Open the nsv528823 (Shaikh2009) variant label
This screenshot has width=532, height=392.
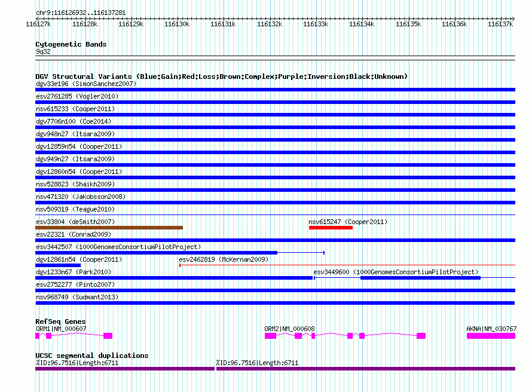tap(75, 184)
